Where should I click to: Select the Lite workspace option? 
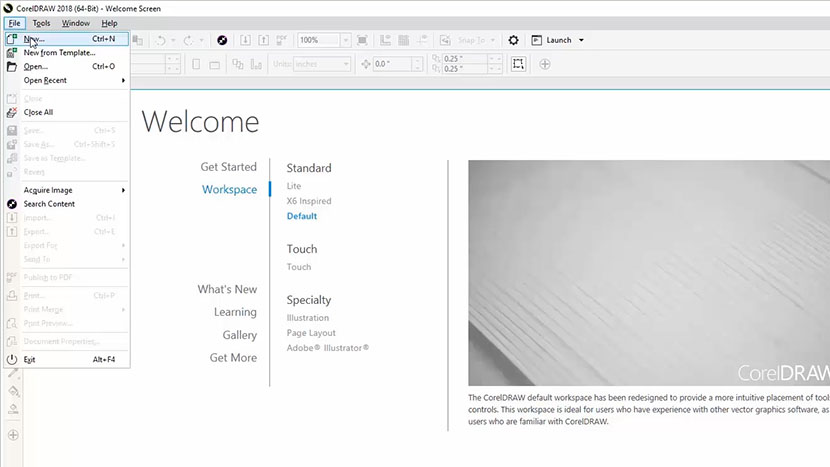coord(294,186)
